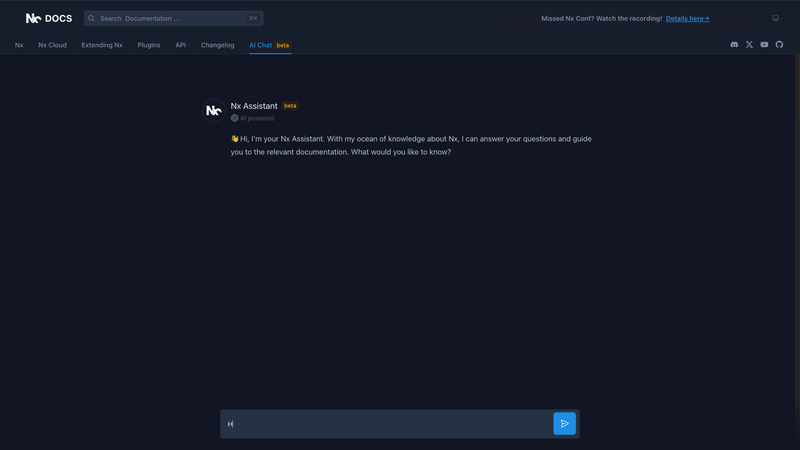The height and width of the screenshot is (450, 800).
Task: Open the Discord community icon
Action: [x=734, y=45]
